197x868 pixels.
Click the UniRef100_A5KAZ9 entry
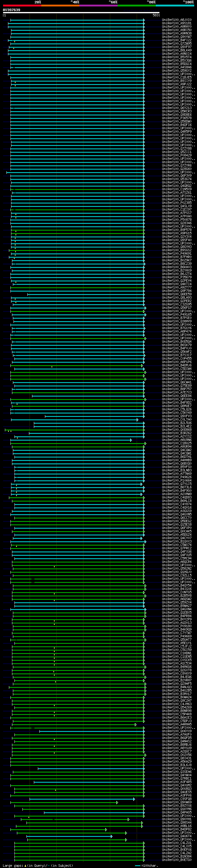coord(177,761)
